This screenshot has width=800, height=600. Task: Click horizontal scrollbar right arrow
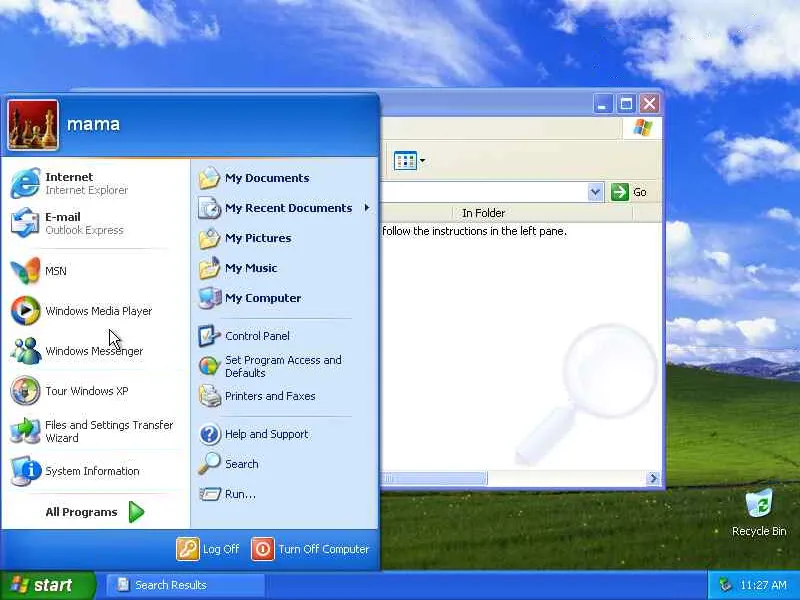click(653, 479)
